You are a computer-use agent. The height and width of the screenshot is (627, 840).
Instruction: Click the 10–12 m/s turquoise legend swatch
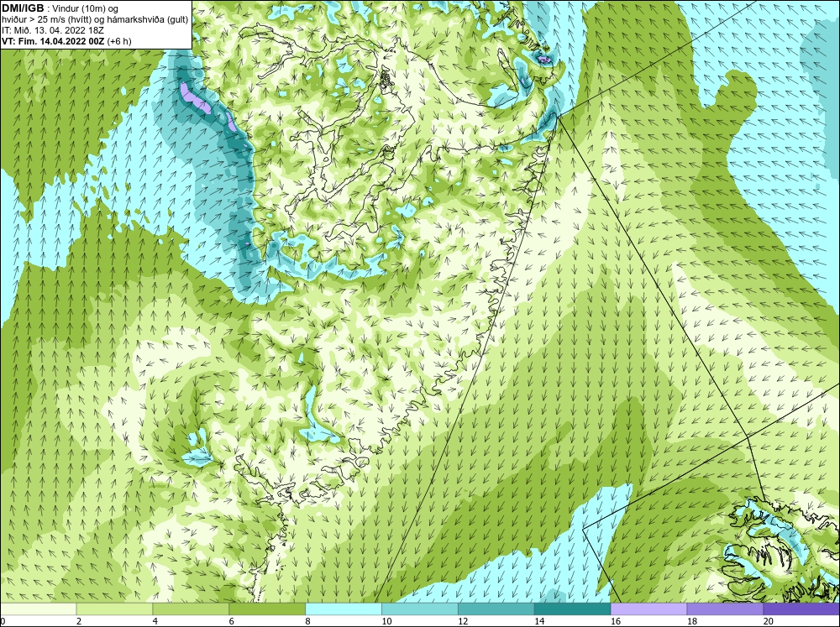point(419,609)
